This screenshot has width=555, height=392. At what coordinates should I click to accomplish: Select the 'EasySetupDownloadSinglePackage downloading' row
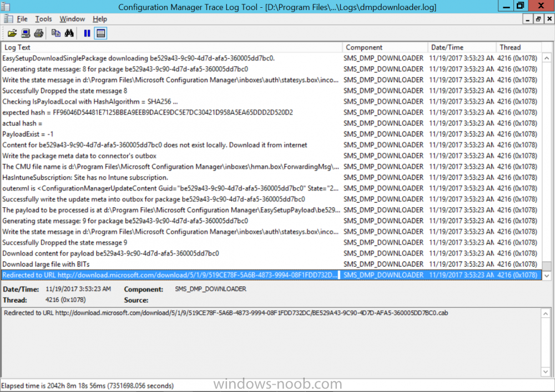click(x=271, y=58)
